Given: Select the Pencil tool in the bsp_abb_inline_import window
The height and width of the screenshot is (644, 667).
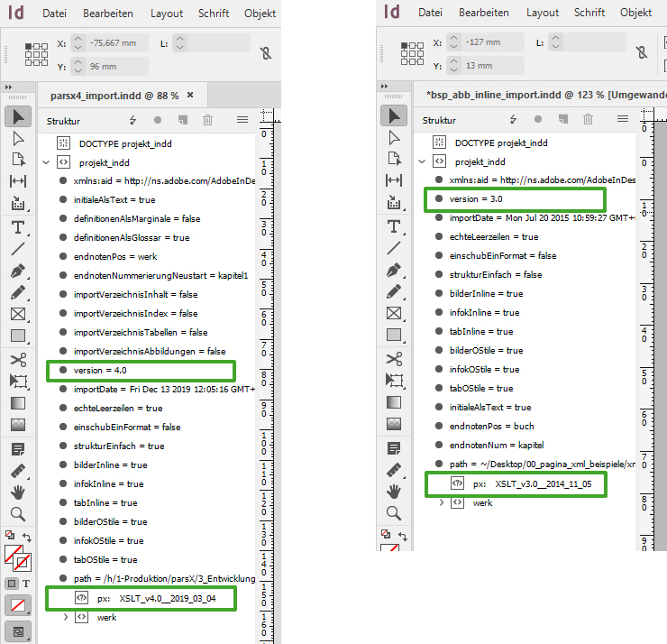Looking at the screenshot, I should (x=394, y=292).
